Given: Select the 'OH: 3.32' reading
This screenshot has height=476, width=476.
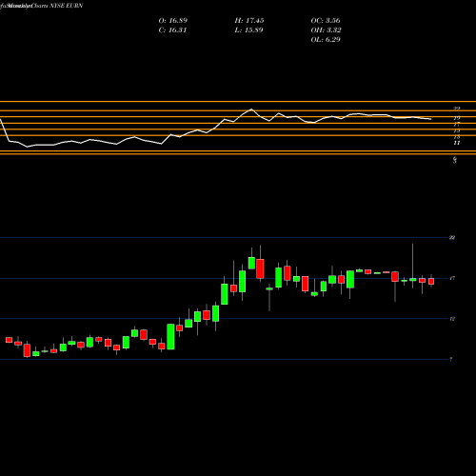Looking at the screenshot, I should 326,30.
